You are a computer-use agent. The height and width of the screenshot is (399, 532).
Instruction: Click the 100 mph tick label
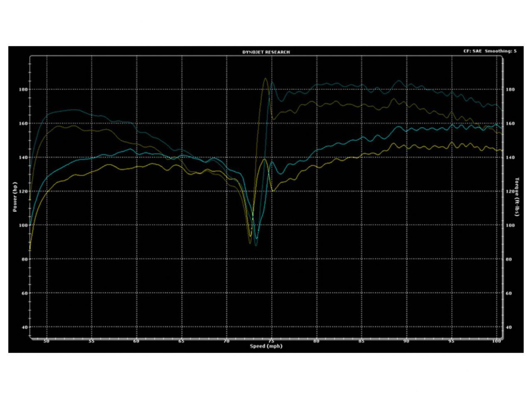point(496,341)
